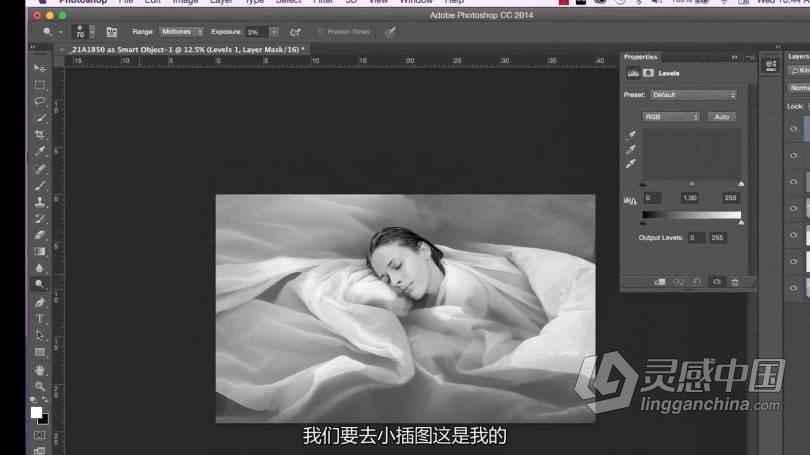Select the _21A1850 Smart Object document tab
This screenshot has height=455, width=810.
[188, 50]
